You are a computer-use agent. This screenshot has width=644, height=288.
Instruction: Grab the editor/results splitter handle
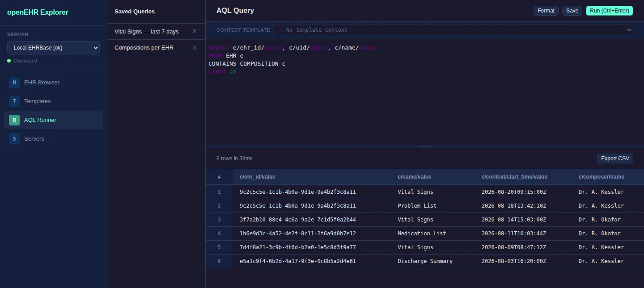point(425,147)
